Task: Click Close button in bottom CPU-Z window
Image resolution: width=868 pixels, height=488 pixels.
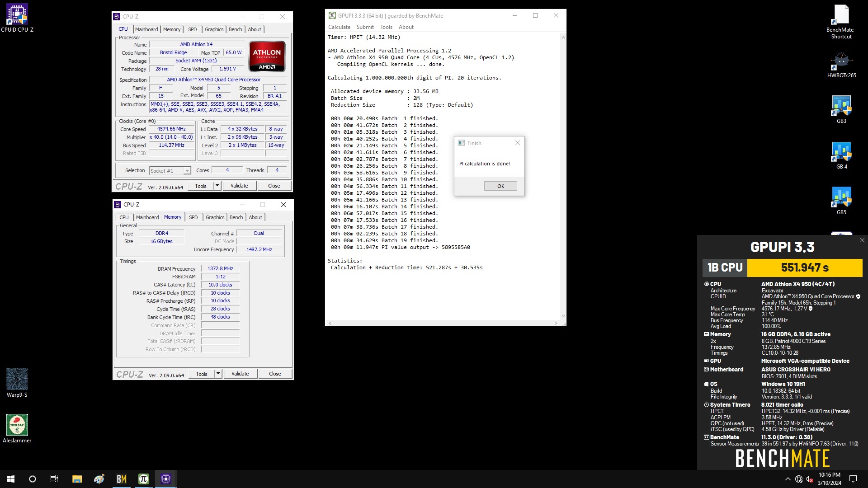Action: click(275, 374)
